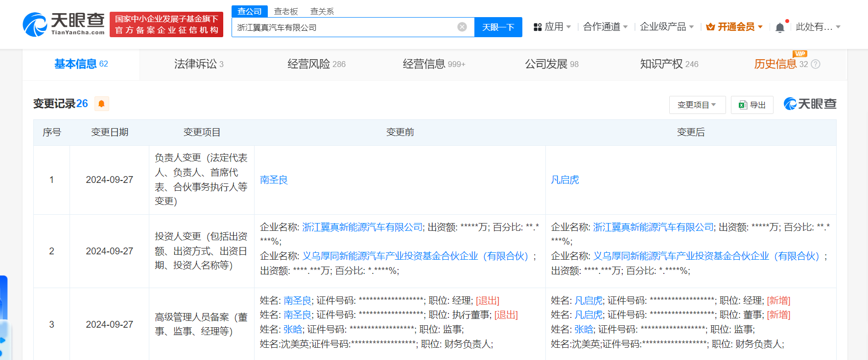
Task: Switch to the 查关系 search tab
Action: (x=322, y=11)
